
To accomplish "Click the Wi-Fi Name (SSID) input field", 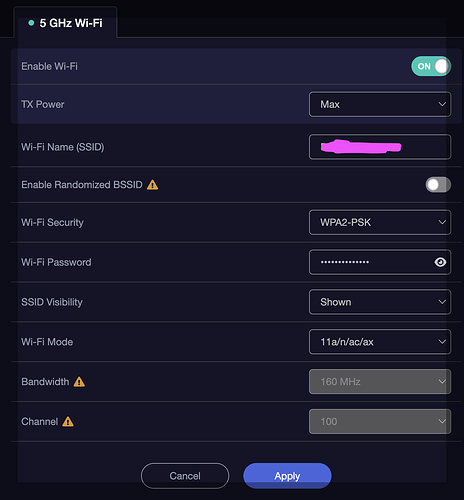I will [x=380, y=147].
